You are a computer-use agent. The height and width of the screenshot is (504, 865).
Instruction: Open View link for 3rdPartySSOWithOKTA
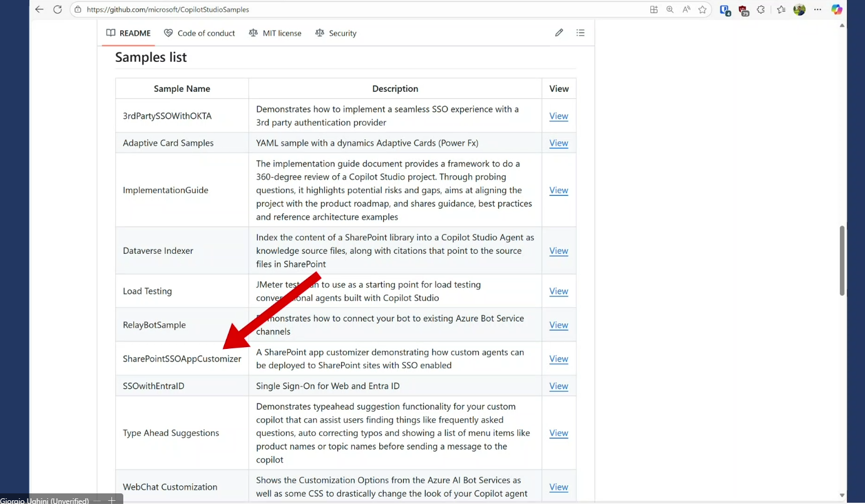[x=559, y=116]
